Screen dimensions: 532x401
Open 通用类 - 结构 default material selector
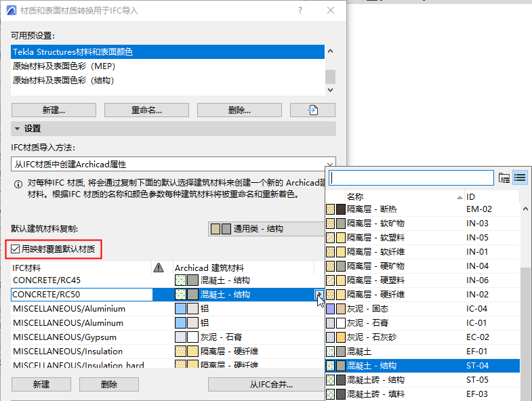266,229
